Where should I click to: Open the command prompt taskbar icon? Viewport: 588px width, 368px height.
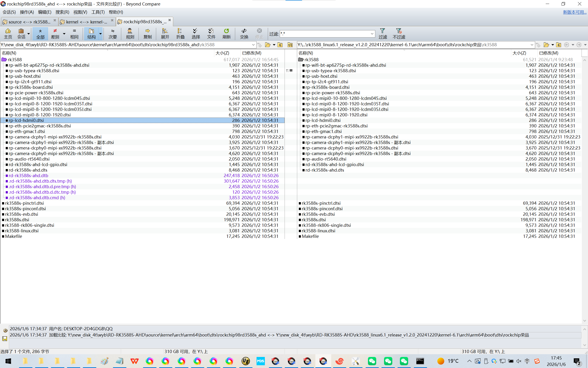coord(420,361)
